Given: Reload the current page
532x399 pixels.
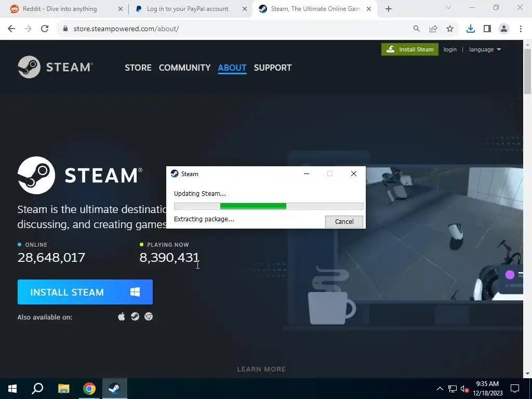Looking at the screenshot, I should [45, 29].
